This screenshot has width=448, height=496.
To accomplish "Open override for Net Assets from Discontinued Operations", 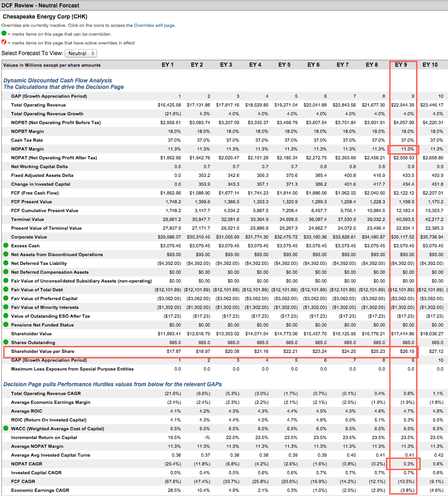I will 6,254.
